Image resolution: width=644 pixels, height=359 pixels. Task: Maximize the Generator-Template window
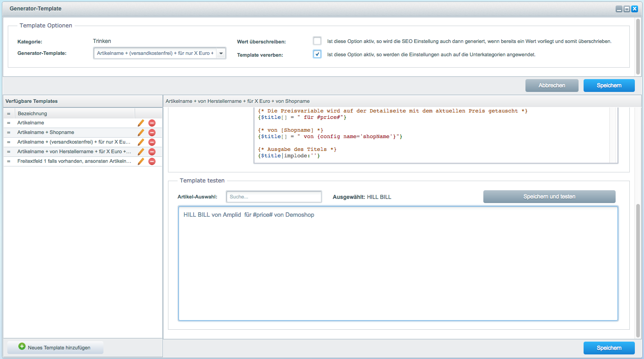pos(627,9)
